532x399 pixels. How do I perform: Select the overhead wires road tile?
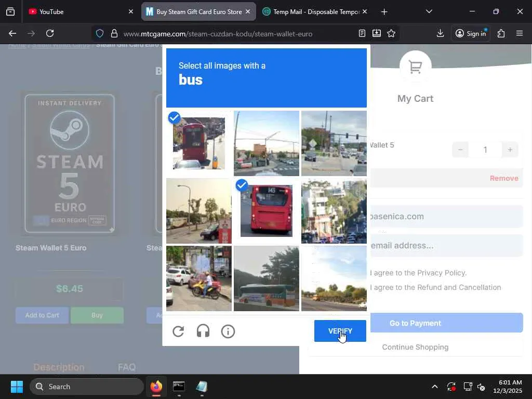[267, 143]
